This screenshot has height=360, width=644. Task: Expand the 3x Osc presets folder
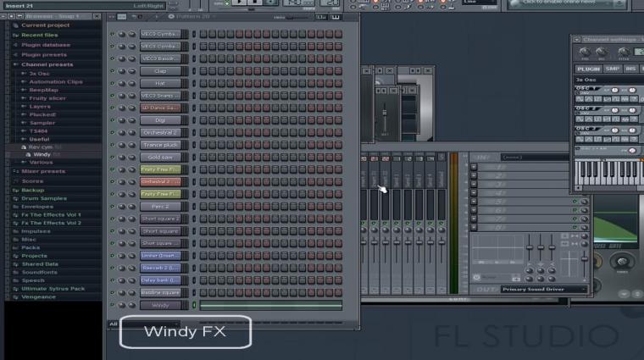(24, 74)
